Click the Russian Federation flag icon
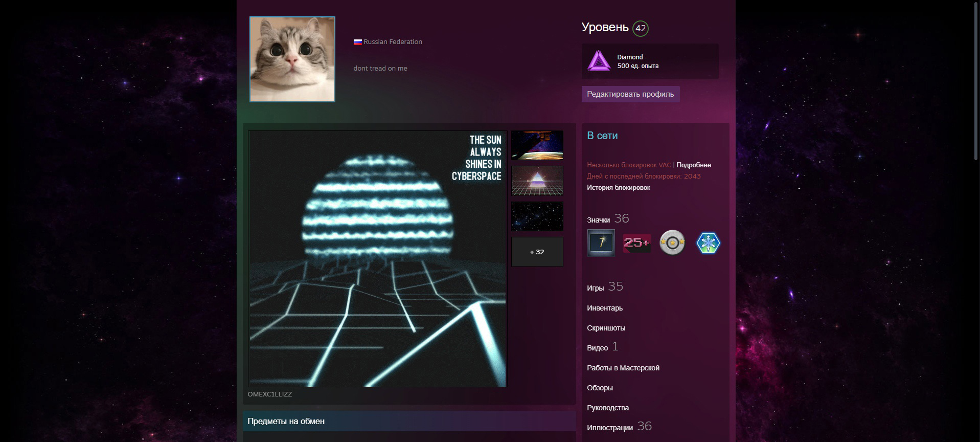 point(358,42)
